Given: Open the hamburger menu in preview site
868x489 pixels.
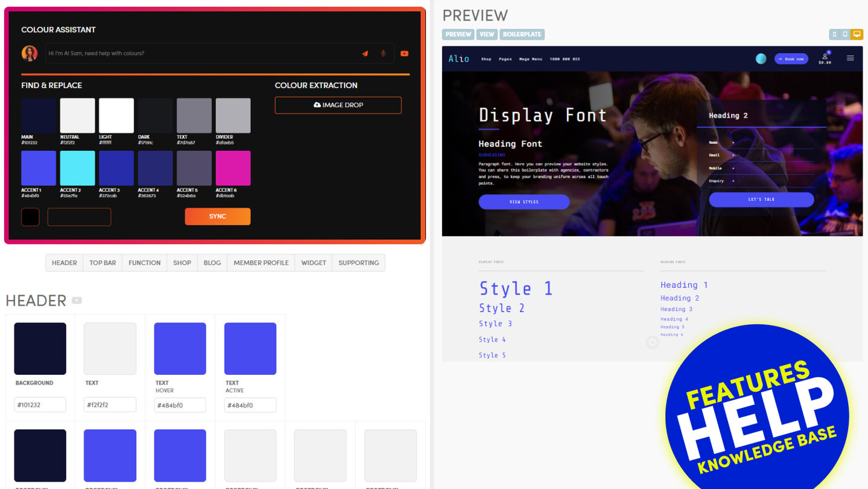Looking at the screenshot, I should coord(850,59).
